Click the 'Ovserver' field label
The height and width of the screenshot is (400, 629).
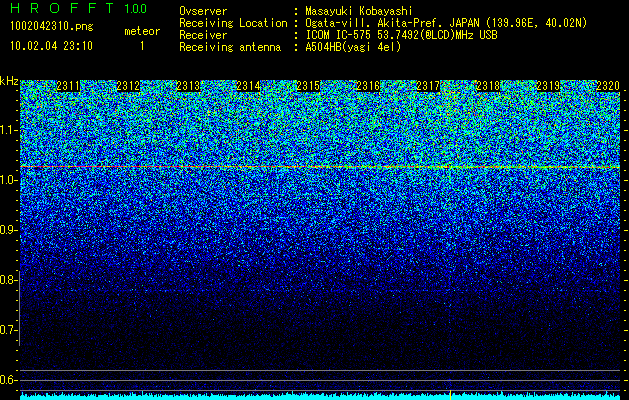click(x=203, y=11)
